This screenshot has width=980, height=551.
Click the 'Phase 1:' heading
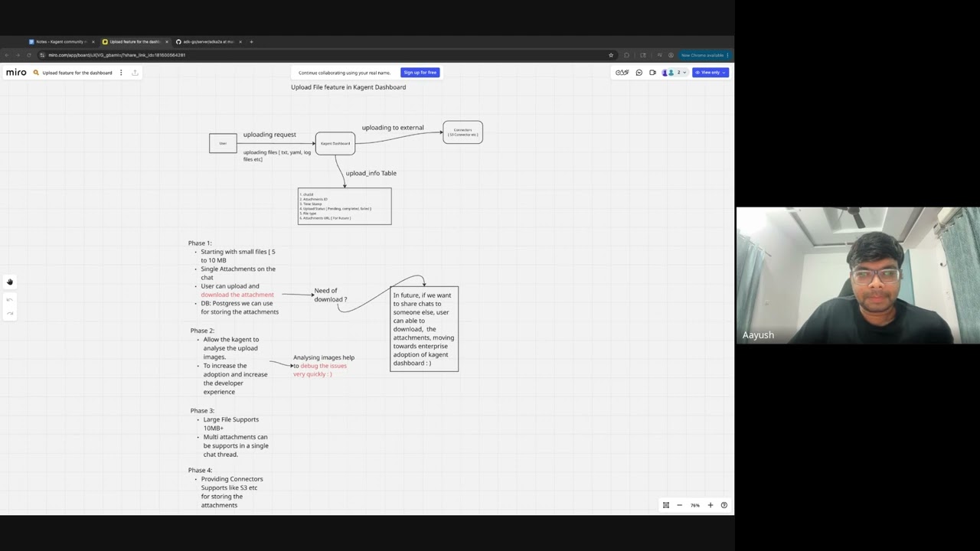(x=200, y=243)
